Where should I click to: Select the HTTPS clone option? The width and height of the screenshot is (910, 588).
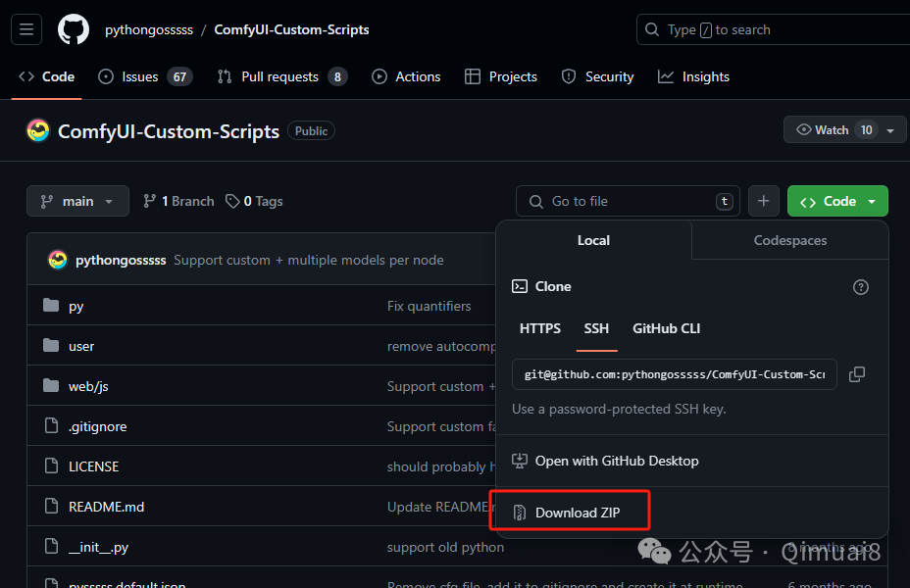[539, 329]
